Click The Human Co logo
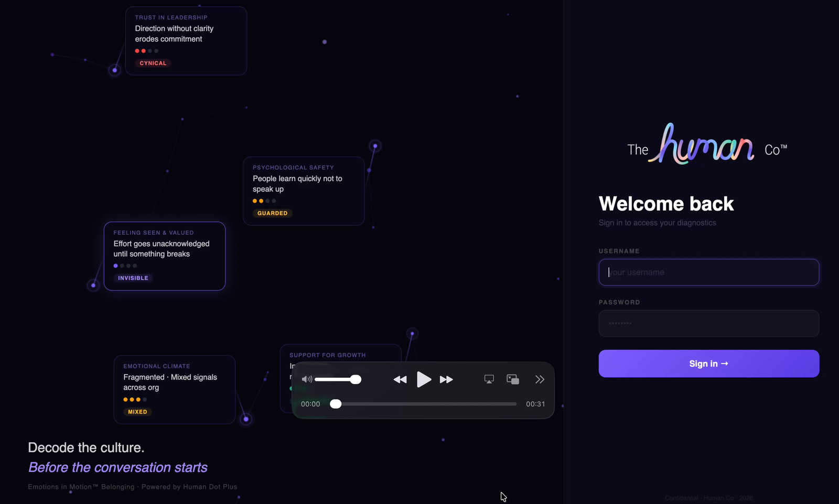Image resolution: width=839 pixels, height=504 pixels. pyautogui.click(x=707, y=144)
